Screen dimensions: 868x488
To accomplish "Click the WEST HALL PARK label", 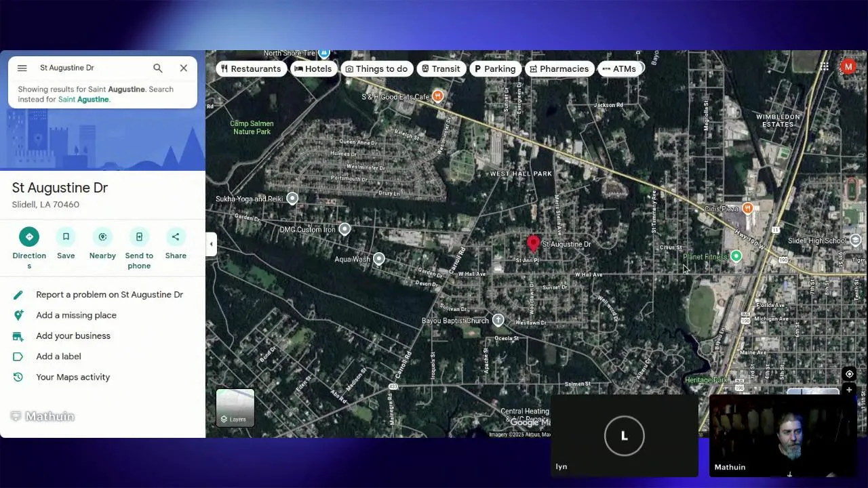I will [x=521, y=174].
